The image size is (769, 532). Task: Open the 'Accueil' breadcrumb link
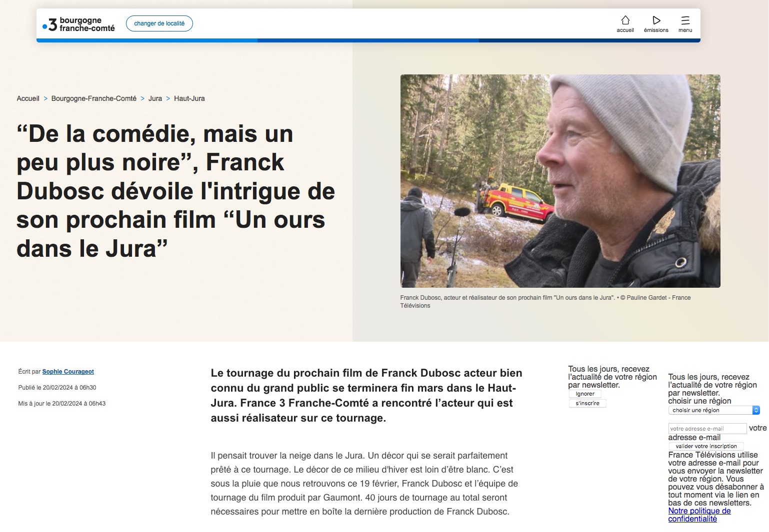(x=28, y=98)
